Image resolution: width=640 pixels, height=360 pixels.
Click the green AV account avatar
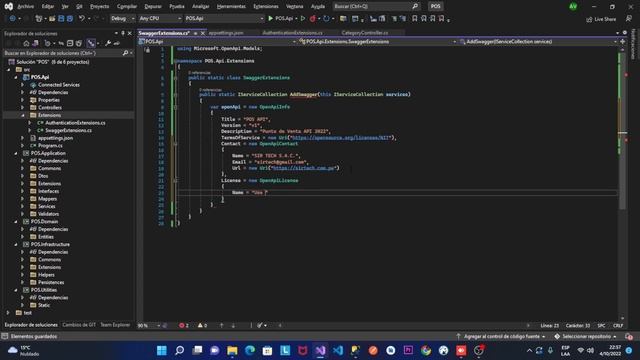click(x=573, y=7)
